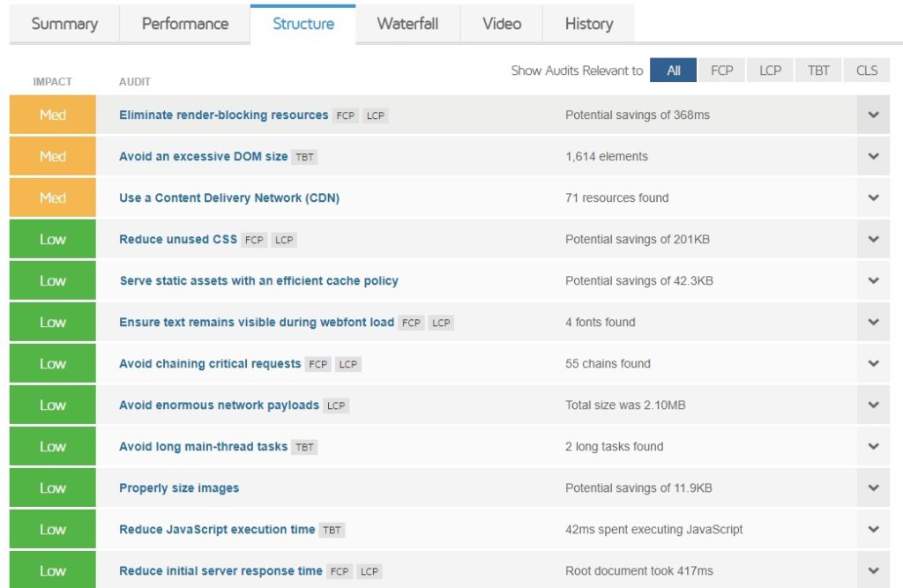
Task: Click the "71 resources found" detail text
Action: [x=616, y=198]
